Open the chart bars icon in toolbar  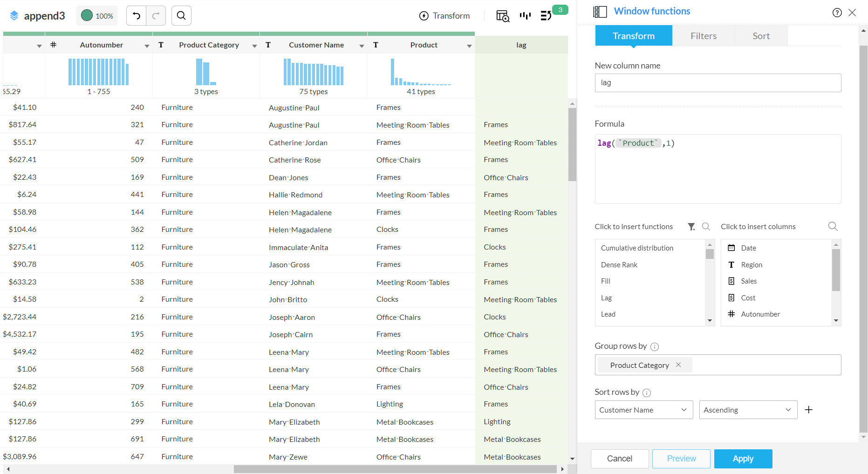pyautogui.click(x=525, y=16)
